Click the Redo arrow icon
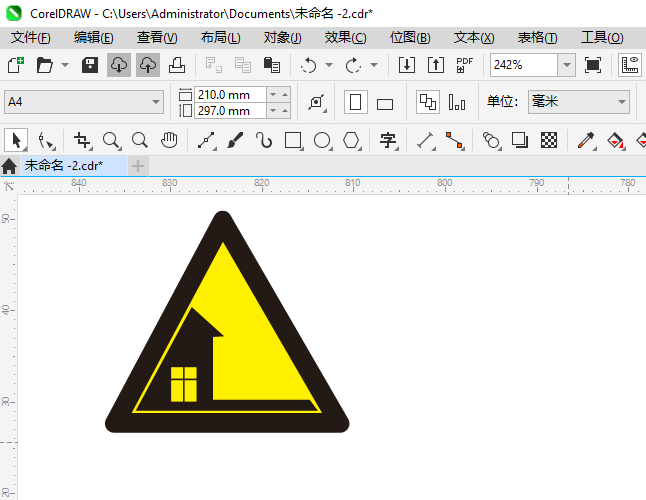Viewport: 646px width, 500px height. pyautogui.click(x=353, y=65)
